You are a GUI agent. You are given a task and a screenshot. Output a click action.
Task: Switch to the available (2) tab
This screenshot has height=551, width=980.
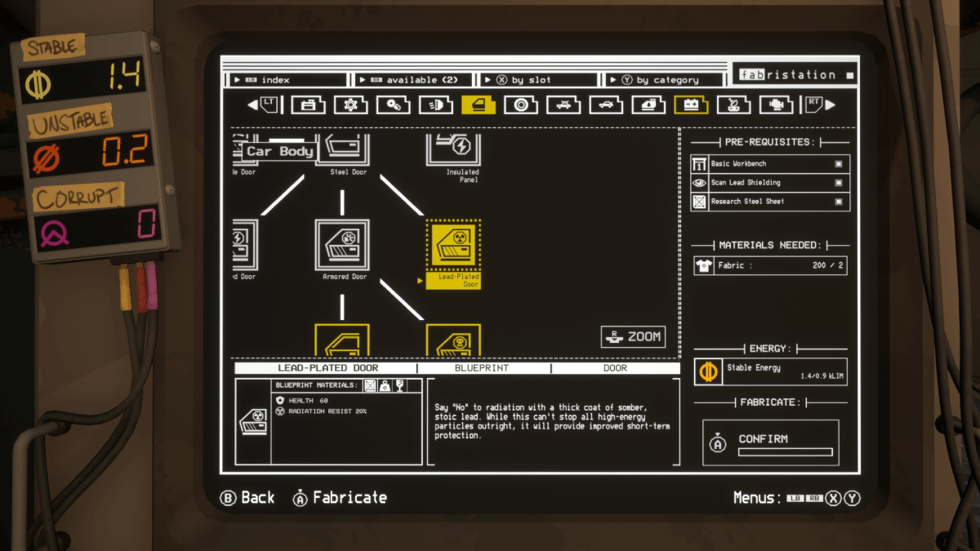click(x=415, y=80)
